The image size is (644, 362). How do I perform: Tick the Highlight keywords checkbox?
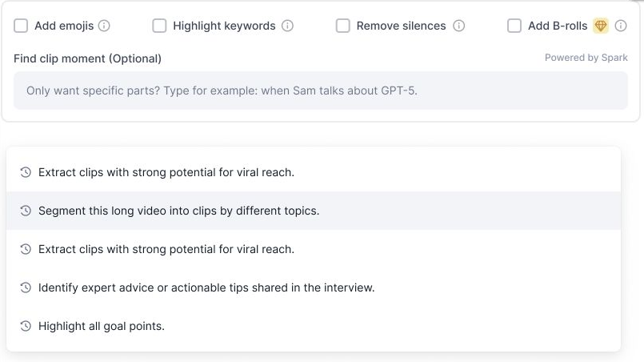tap(159, 26)
